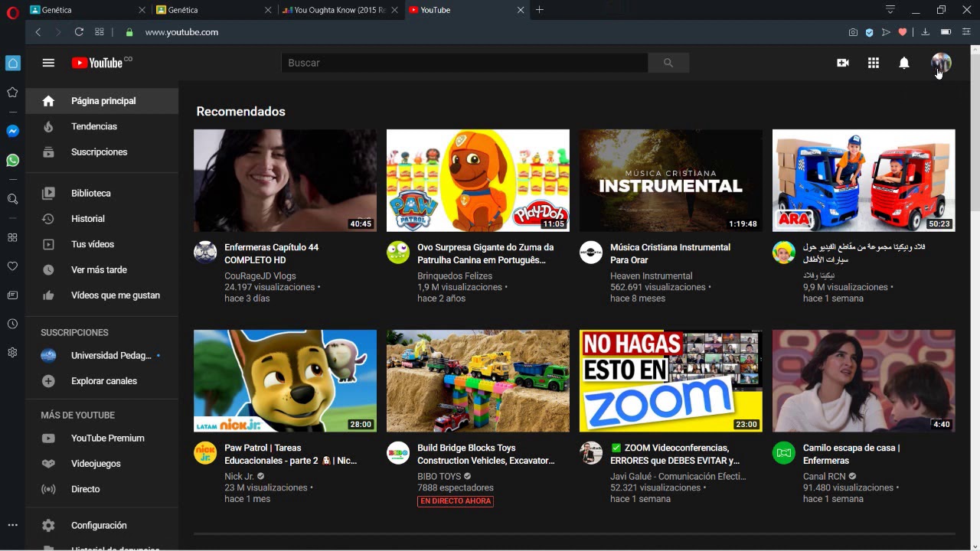
Task: Open Biblioteca in sidebar
Action: pyautogui.click(x=102, y=194)
